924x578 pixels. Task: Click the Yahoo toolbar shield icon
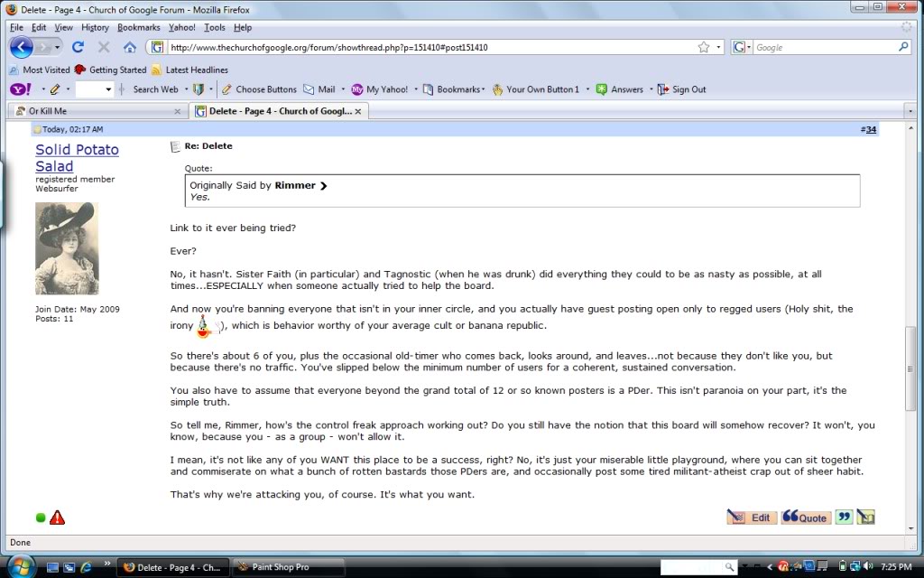[x=199, y=89]
